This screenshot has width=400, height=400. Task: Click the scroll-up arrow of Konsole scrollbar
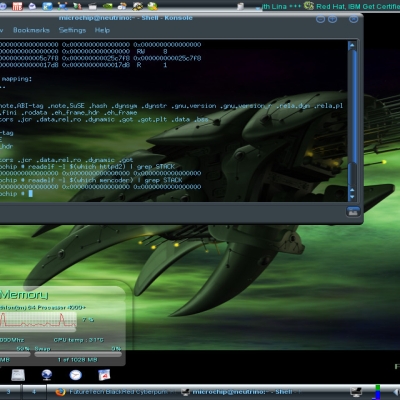(352, 46)
